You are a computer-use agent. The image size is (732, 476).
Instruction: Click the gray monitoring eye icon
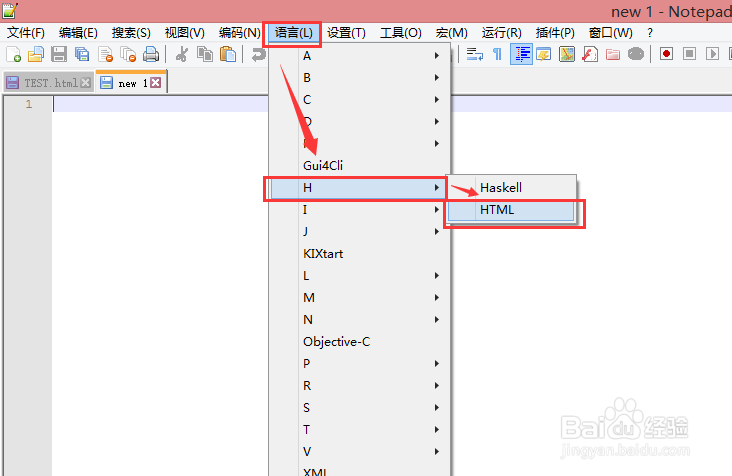coord(635,55)
